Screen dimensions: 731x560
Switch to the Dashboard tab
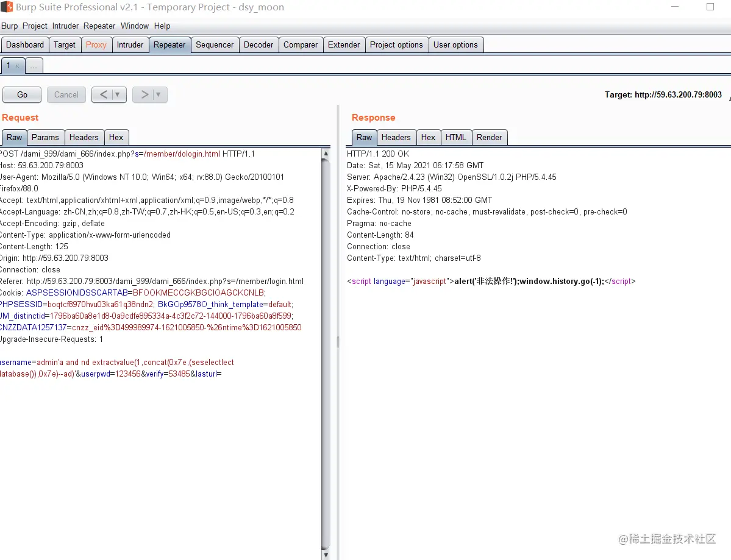25,44
